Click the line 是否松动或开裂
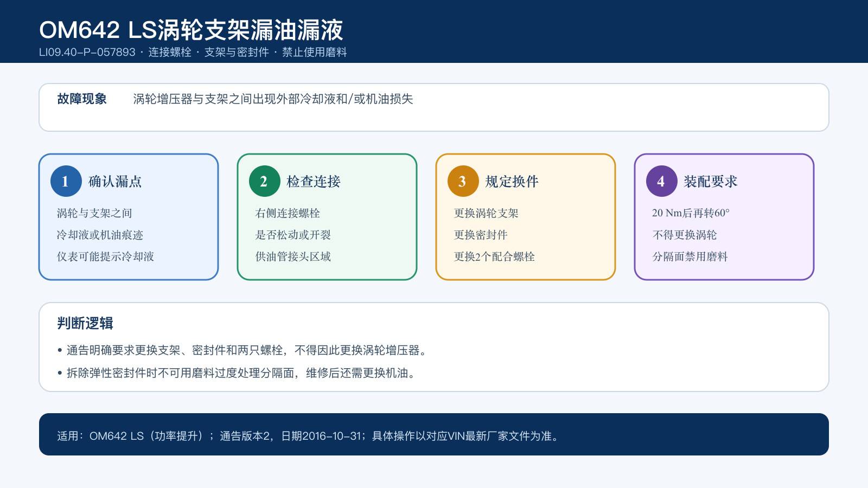The image size is (868, 488). click(293, 235)
